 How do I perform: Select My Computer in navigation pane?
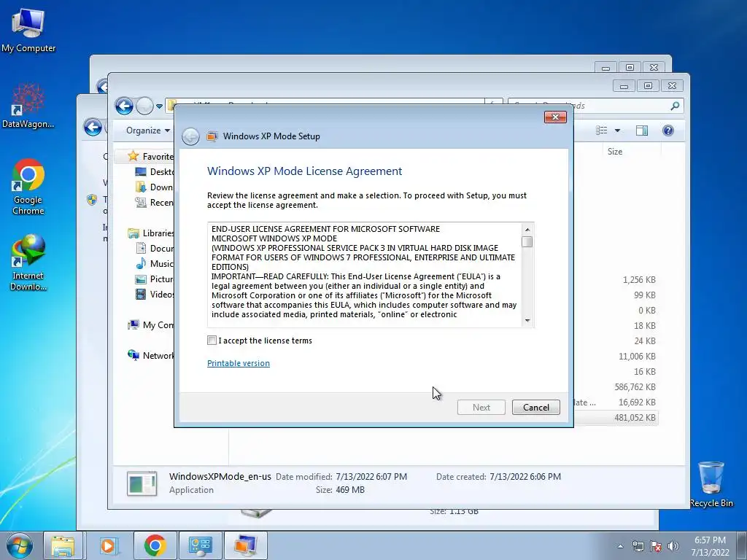[x=150, y=324]
